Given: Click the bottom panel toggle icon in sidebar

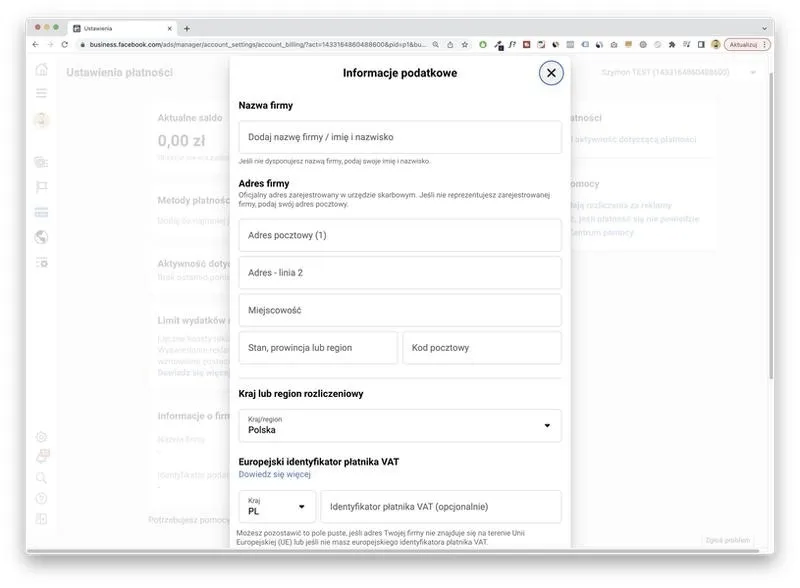Looking at the screenshot, I should [42, 519].
